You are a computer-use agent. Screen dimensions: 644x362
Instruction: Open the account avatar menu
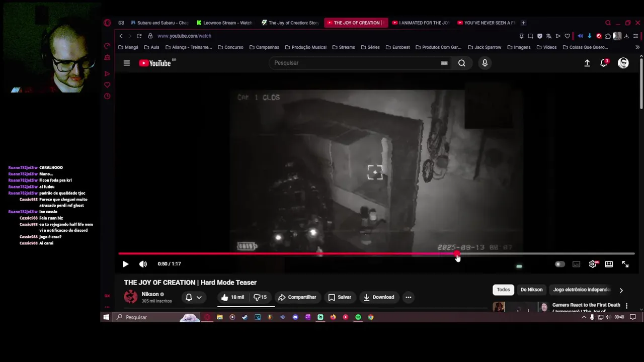[623, 63]
